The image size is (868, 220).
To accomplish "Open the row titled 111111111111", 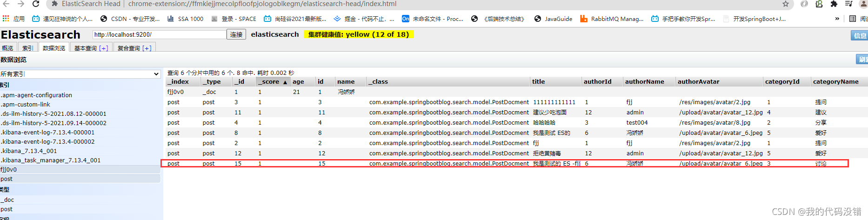I will pyautogui.click(x=516, y=102).
